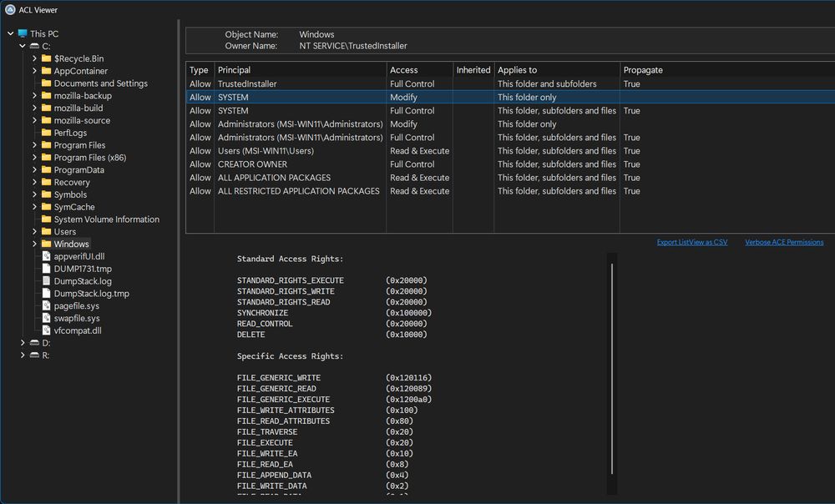Screen dimensions: 835x504
Task: Sort list by Principal column header
Action: coord(301,70)
